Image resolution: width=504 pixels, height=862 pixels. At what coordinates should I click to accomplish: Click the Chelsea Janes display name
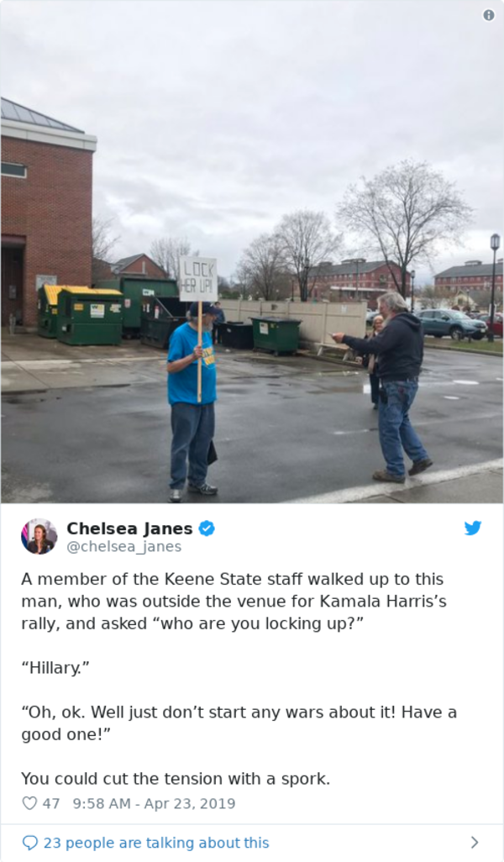point(129,528)
